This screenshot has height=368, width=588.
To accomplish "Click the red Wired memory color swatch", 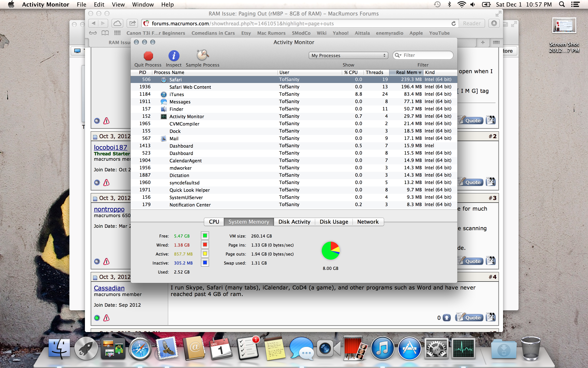I will coord(205,245).
